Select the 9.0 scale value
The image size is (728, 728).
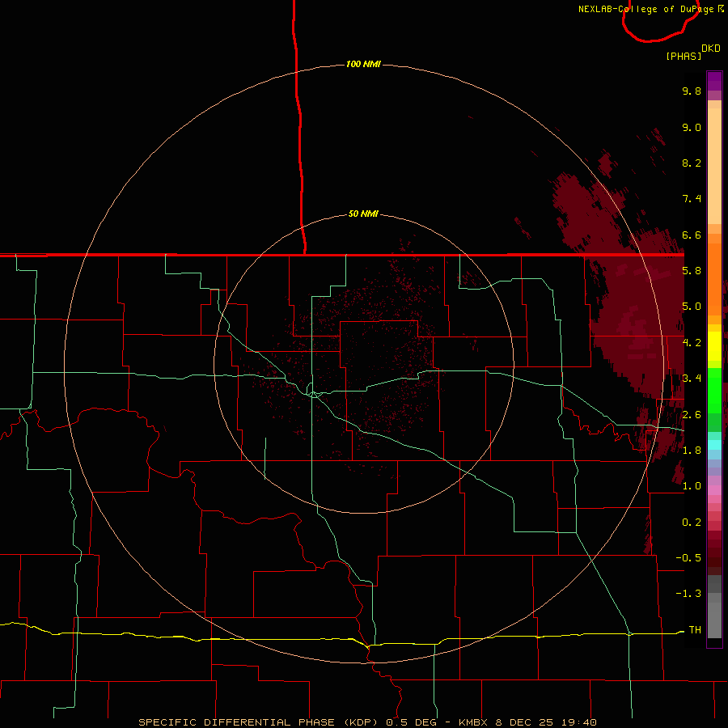[x=692, y=127]
